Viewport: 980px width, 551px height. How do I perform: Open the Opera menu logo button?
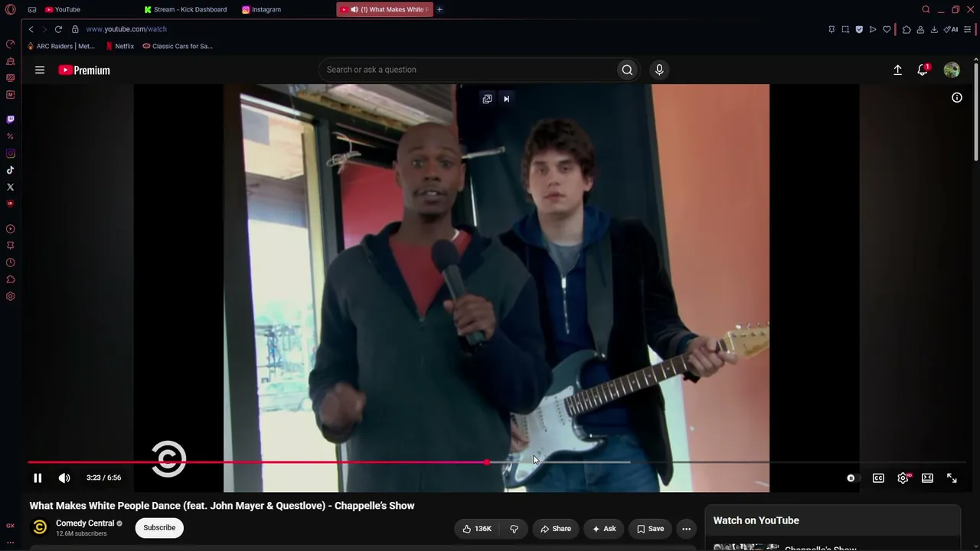(10, 9)
